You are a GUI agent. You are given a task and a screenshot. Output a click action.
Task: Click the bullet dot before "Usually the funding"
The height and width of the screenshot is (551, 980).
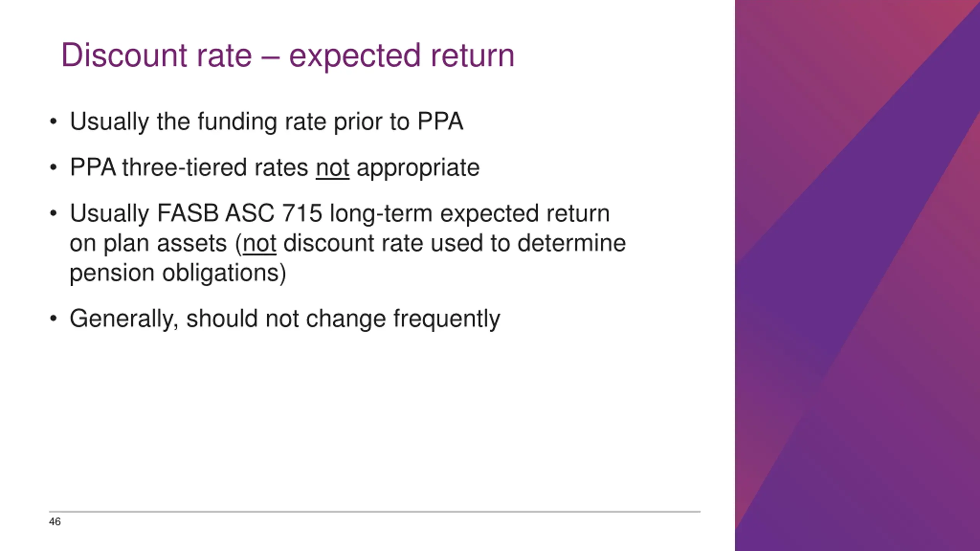coord(53,122)
